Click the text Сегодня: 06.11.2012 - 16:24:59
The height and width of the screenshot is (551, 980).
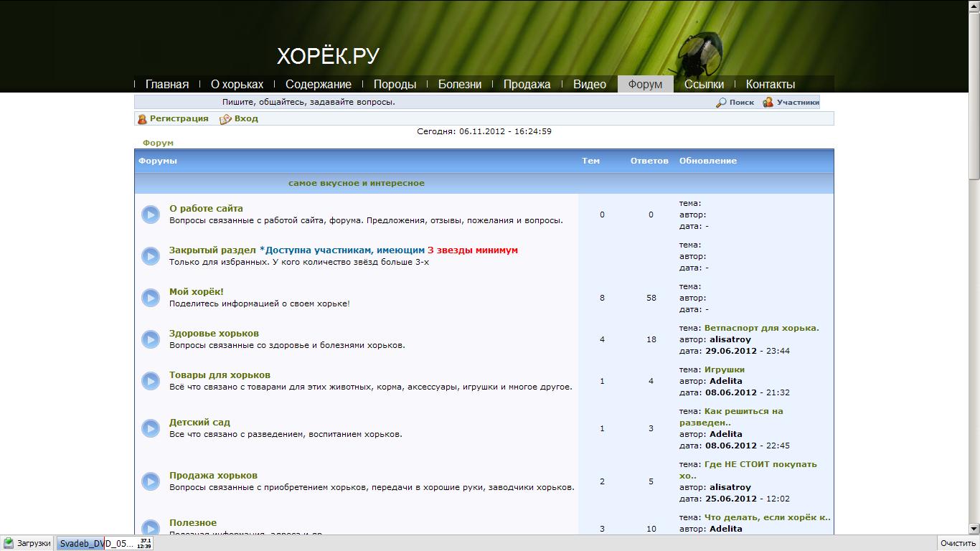coord(484,131)
